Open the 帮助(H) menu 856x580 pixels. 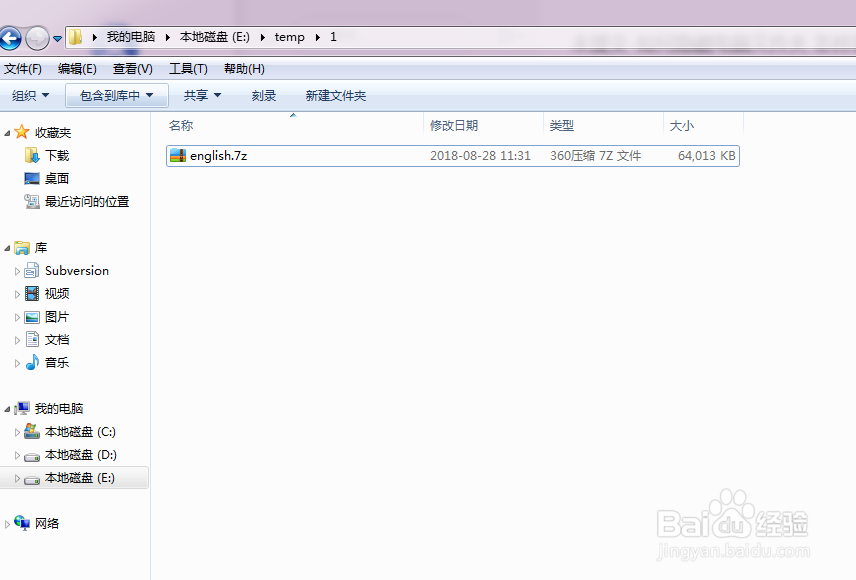pyautogui.click(x=245, y=69)
